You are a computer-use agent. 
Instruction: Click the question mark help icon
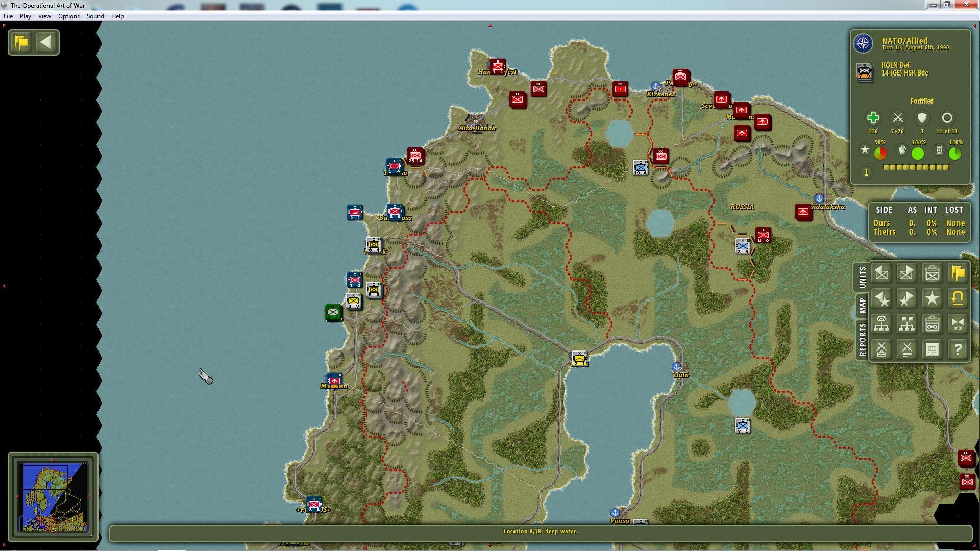coord(958,349)
